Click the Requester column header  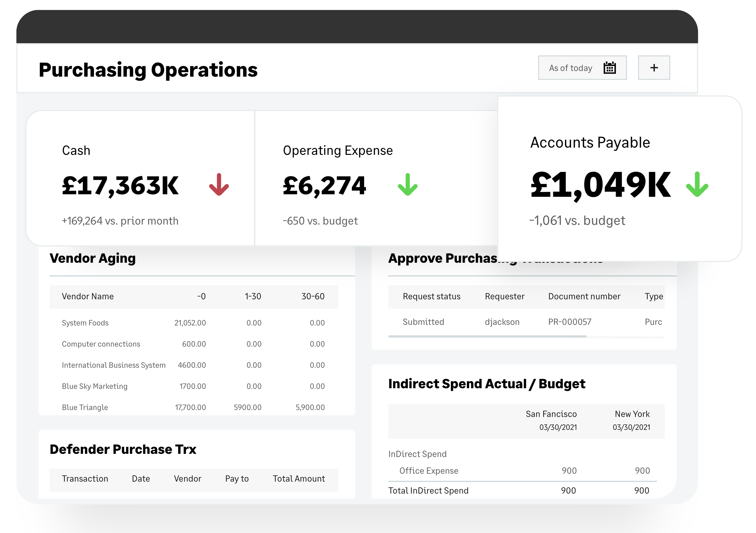click(x=504, y=296)
